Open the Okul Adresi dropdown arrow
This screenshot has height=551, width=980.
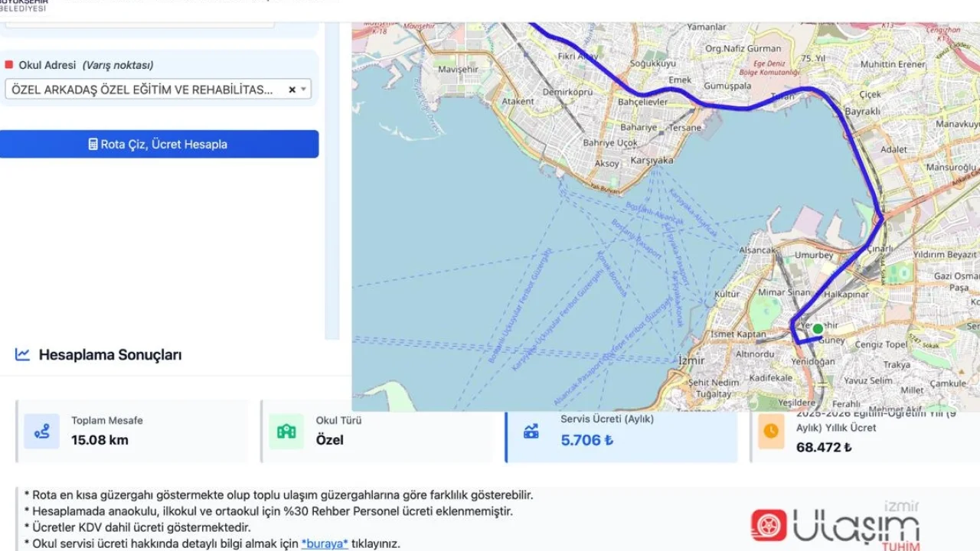click(304, 90)
